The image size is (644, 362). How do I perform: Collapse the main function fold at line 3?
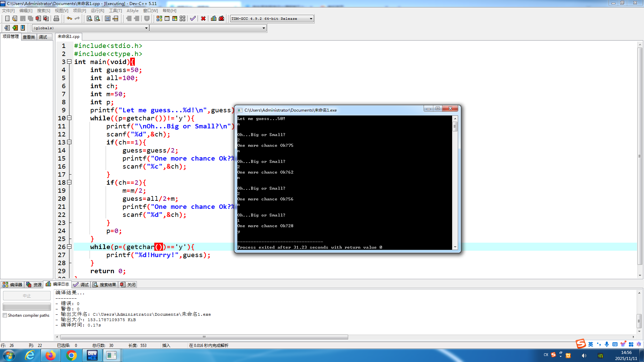coord(69,62)
